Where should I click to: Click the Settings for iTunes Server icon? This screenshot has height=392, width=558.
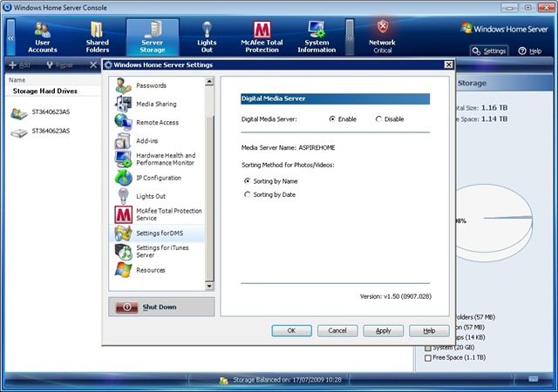pyautogui.click(x=123, y=252)
